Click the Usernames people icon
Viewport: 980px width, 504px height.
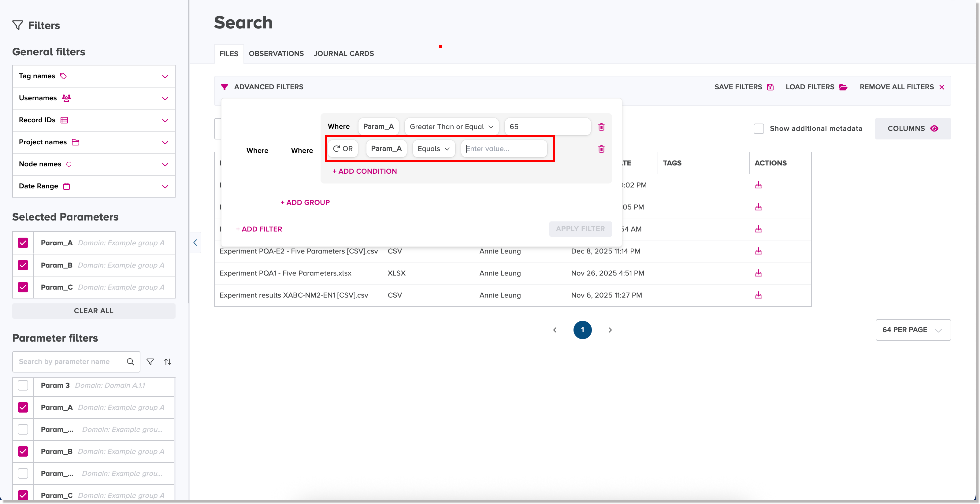coord(66,98)
